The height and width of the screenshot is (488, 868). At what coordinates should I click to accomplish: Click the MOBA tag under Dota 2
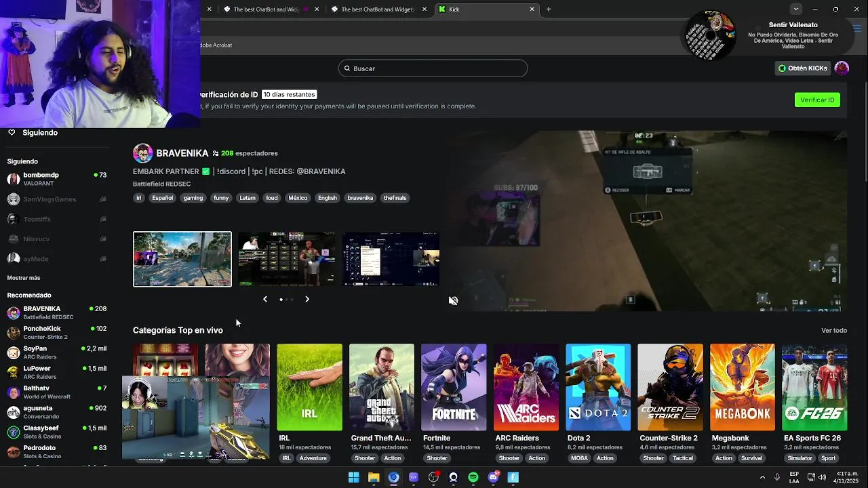pos(580,458)
